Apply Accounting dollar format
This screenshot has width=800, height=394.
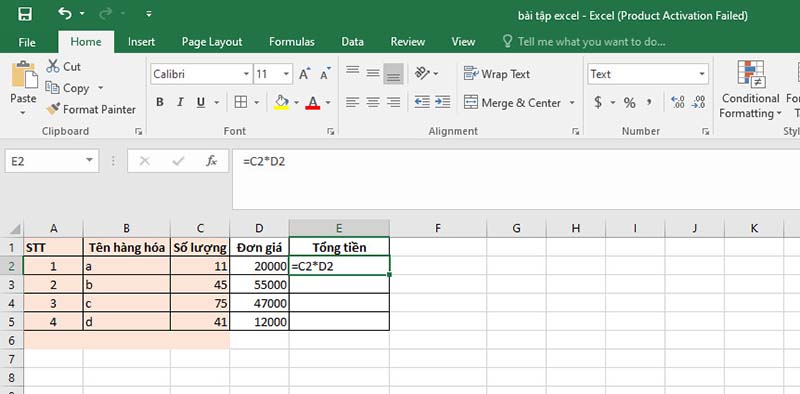[598, 103]
